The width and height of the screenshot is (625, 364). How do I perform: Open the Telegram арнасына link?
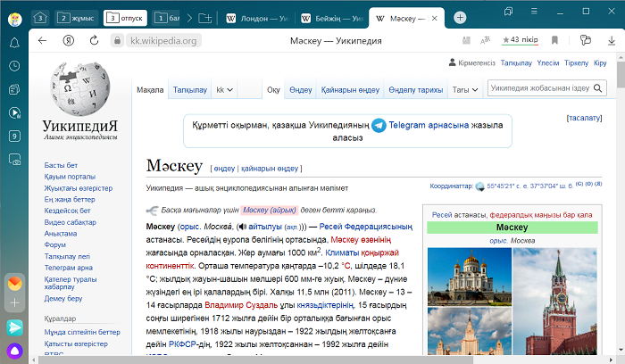pyautogui.click(x=429, y=125)
